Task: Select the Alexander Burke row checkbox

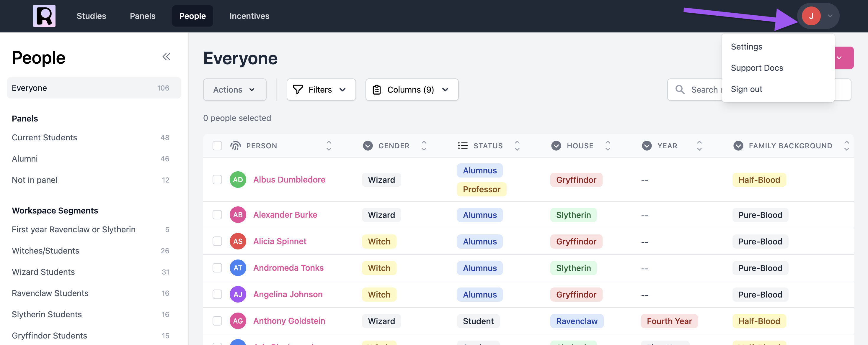Action: (x=217, y=215)
